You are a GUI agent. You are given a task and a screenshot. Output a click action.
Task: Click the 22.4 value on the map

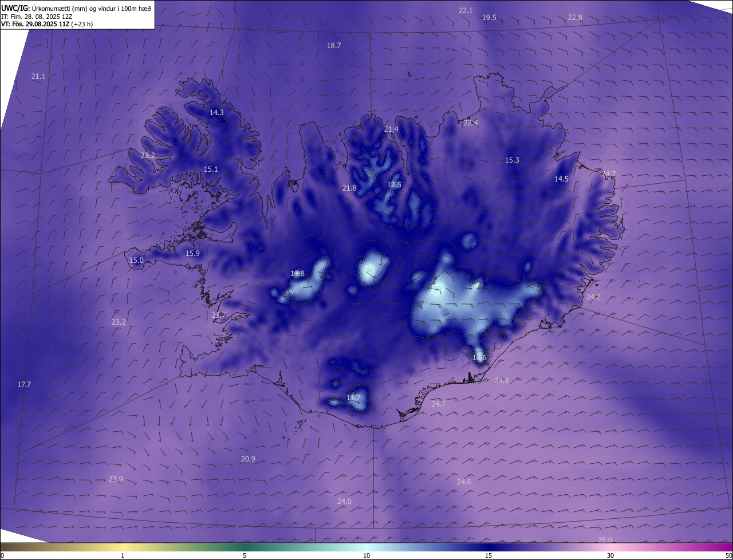471,123
